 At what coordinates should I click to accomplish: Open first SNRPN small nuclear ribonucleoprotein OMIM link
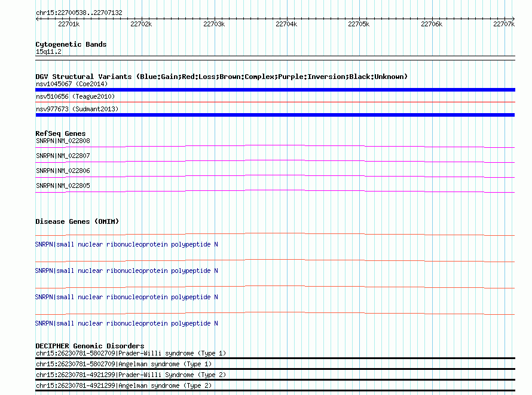(127, 245)
